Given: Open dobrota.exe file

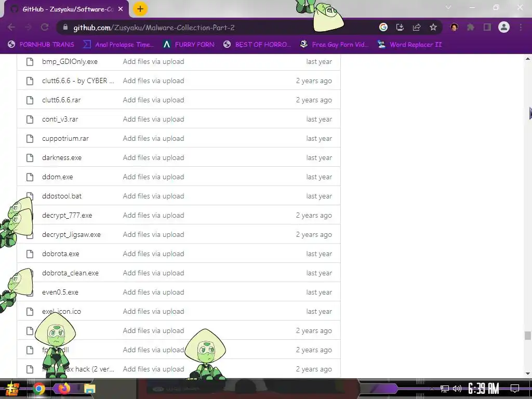Looking at the screenshot, I should pyautogui.click(x=61, y=254).
